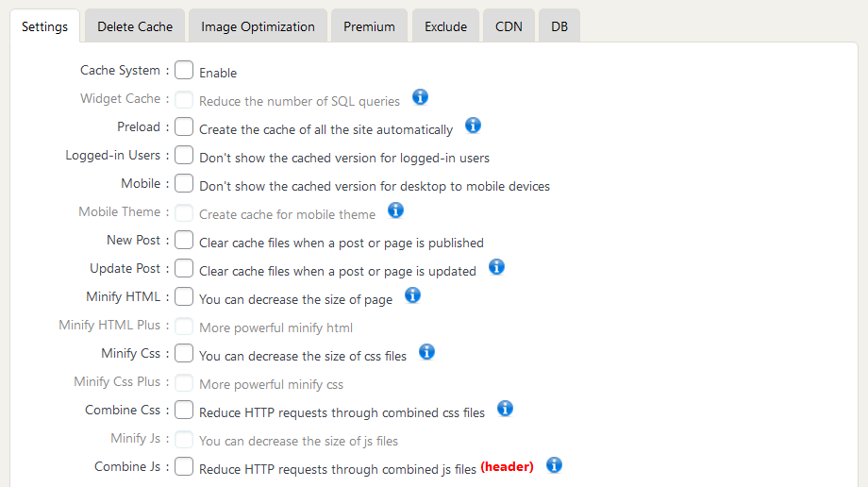Go to the Premium tab
The image size is (868, 487).
point(369,26)
